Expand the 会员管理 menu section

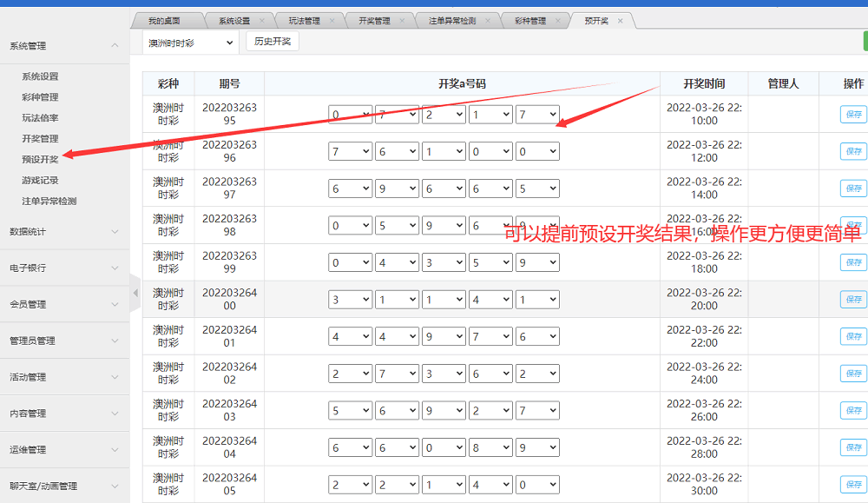coord(115,305)
